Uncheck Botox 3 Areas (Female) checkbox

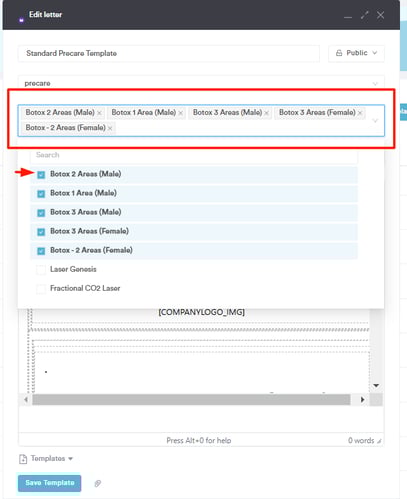pos(41,232)
